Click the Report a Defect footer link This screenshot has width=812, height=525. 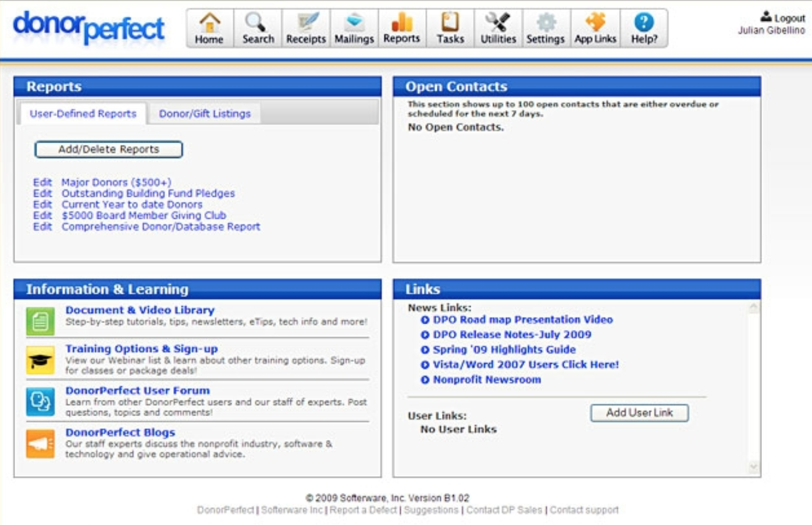[x=363, y=510]
